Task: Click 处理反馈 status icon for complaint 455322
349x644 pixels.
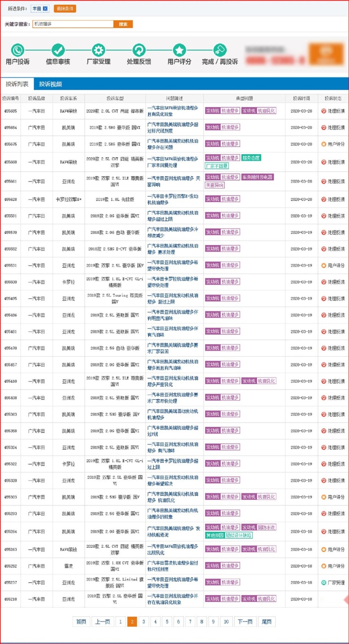Action: click(324, 464)
